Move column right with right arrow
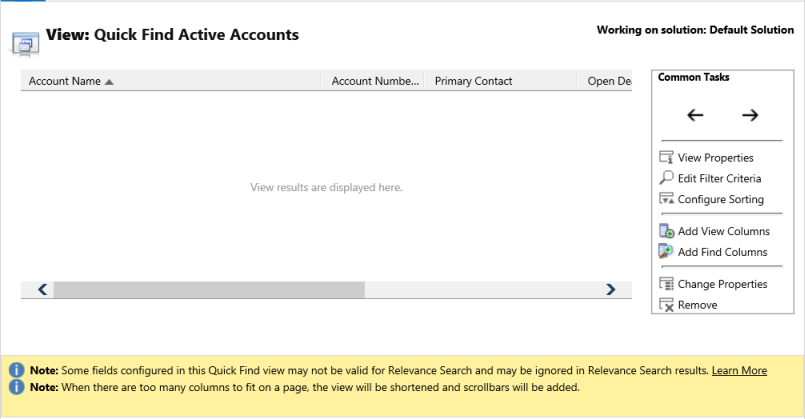Image resolution: width=805 pixels, height=419 pixels. pyautogui.click(x=750, y=115)
